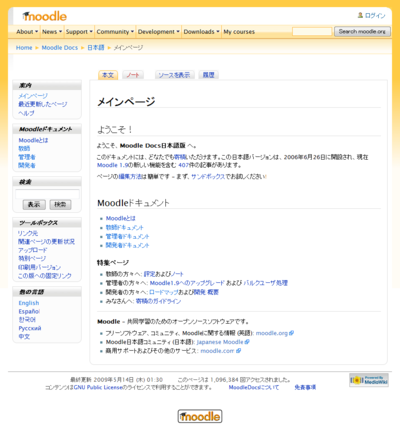Switch language to Español
The width and height of the screenshot is (400, 430).
29,311
